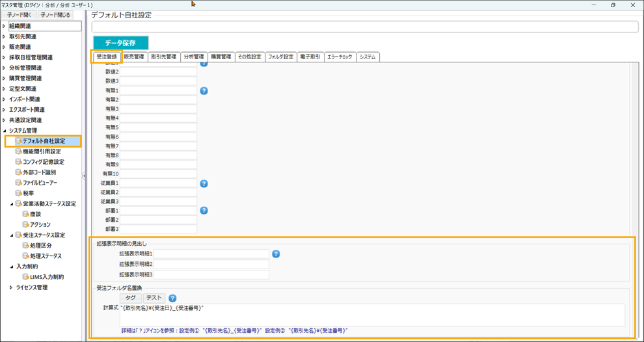Click the 拡張表示明細1 input field
The image size is (644, 342).
click(211, 254)
